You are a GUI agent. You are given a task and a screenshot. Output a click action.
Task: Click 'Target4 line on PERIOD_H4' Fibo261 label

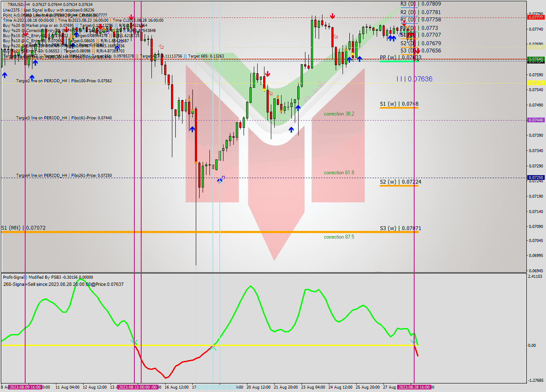(x=64, y=175)
